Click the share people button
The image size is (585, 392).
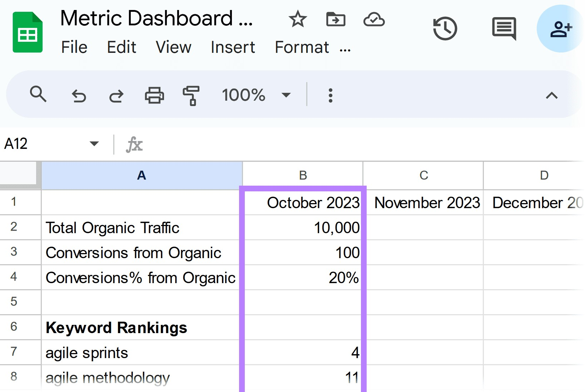[x=561, y=29]
